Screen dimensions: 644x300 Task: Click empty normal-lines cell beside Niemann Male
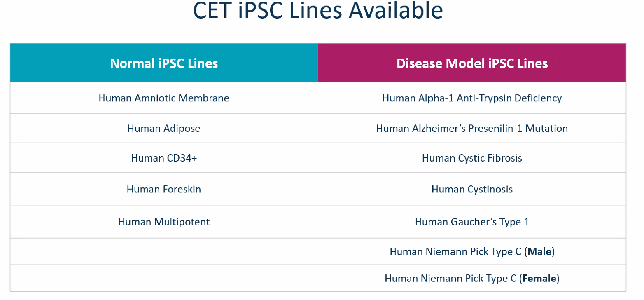[164, 251]
